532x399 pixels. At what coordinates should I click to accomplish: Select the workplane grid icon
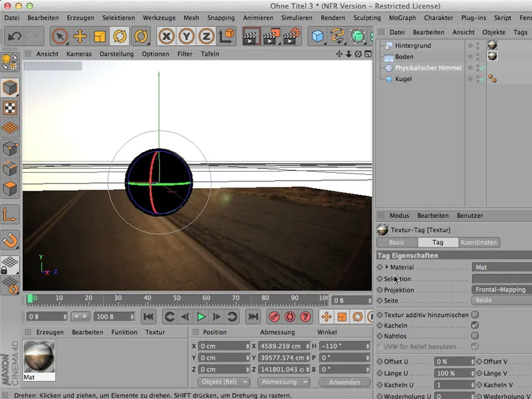coord(10,128)
